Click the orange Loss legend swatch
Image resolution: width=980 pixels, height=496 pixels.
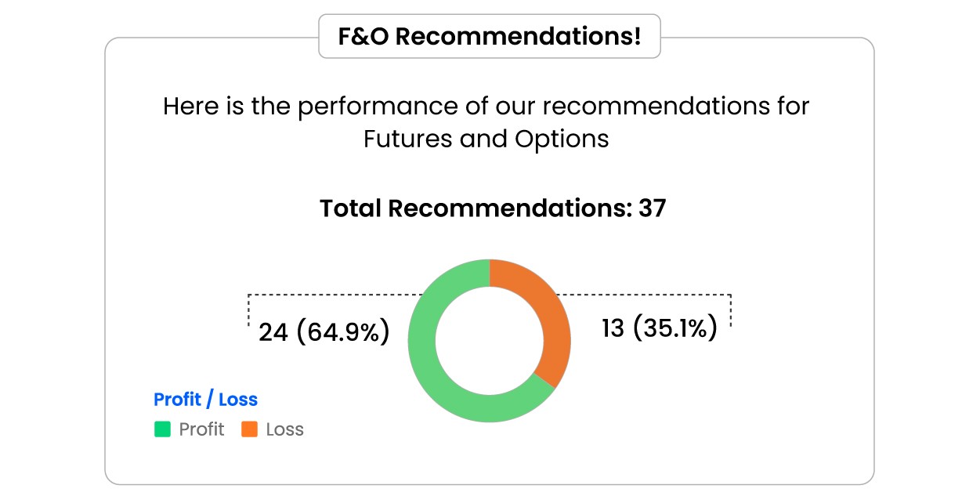249,429
